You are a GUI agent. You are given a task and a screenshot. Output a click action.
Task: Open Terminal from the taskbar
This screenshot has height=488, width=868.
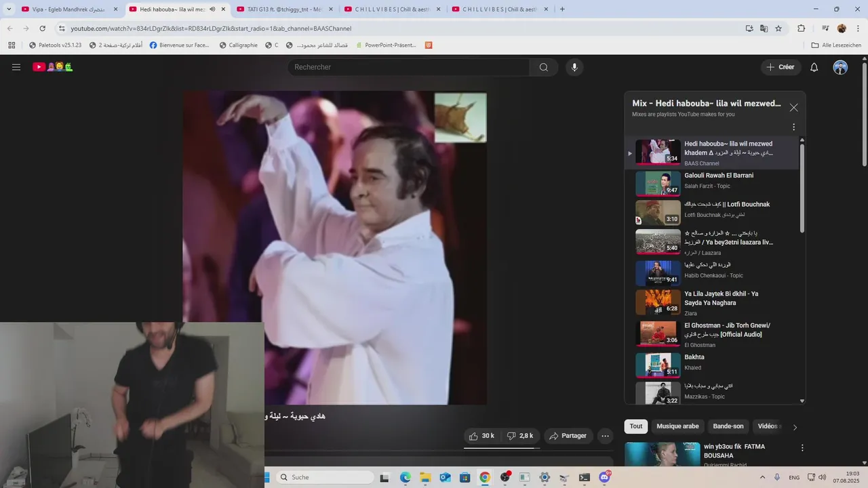coord(585,477)
